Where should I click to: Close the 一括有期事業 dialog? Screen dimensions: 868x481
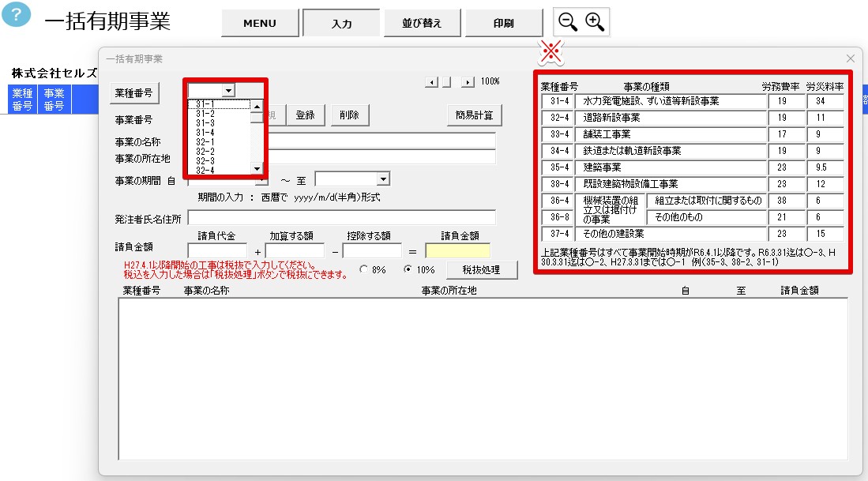pyautogui.click(x=851, y=58)
